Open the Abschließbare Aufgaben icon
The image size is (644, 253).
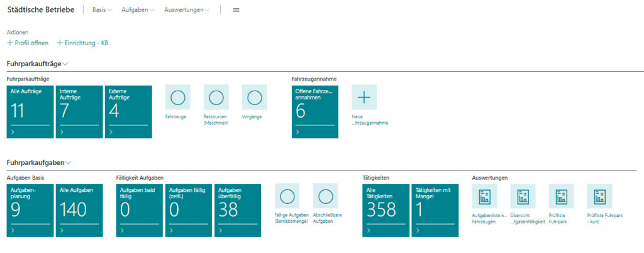[325, 196]
